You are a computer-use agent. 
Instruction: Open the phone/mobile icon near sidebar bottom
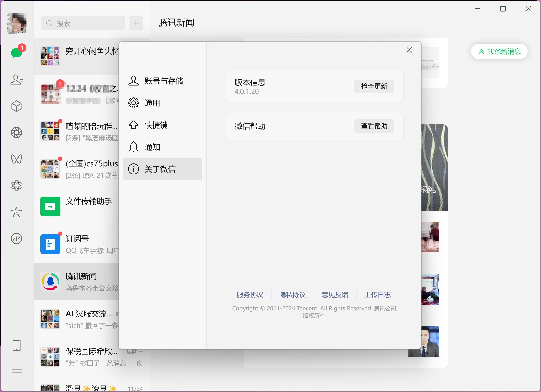[x=17, y=345]
